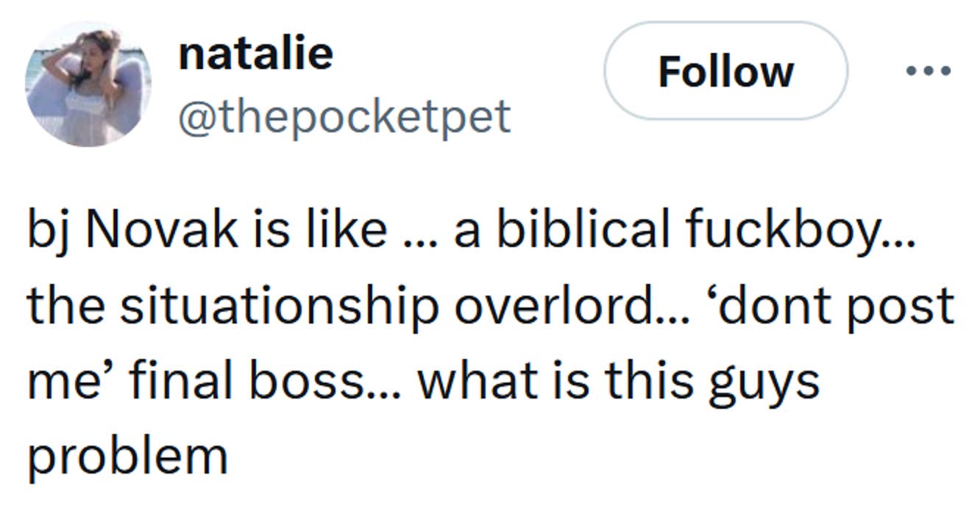This screenshot has height=506, width=980.
Task: Click the word "problem" on last line
Action: (127, 456)
